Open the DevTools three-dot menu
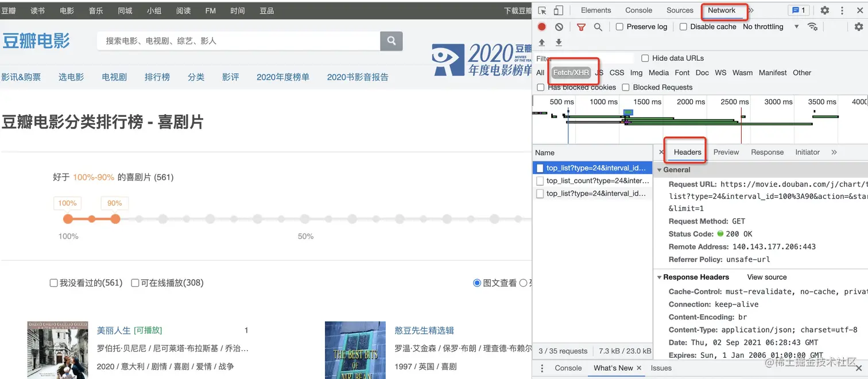Screen dimensions: 868x379 842,10
